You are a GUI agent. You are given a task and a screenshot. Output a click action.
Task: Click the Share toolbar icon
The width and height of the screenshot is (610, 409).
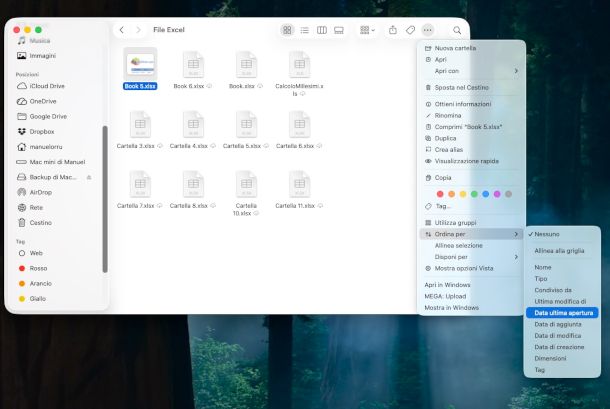click(x=393, y=30)
